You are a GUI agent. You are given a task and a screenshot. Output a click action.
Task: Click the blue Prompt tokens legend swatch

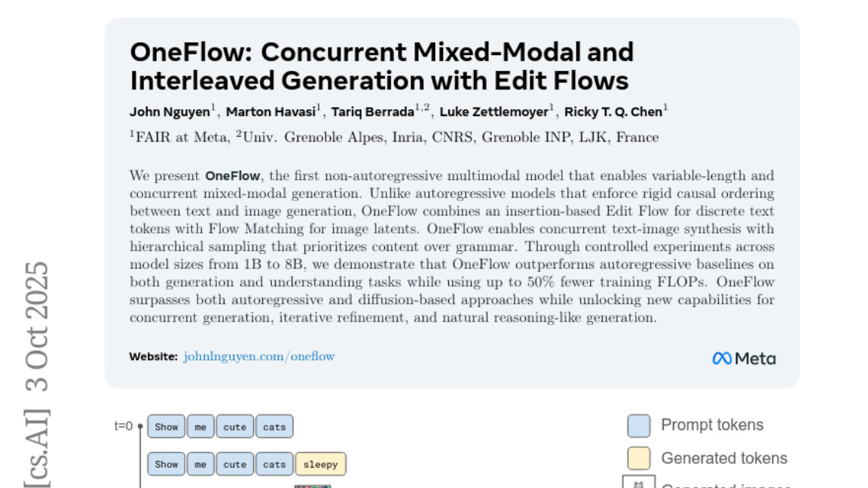pyautogui.click(x=639, y=425)
